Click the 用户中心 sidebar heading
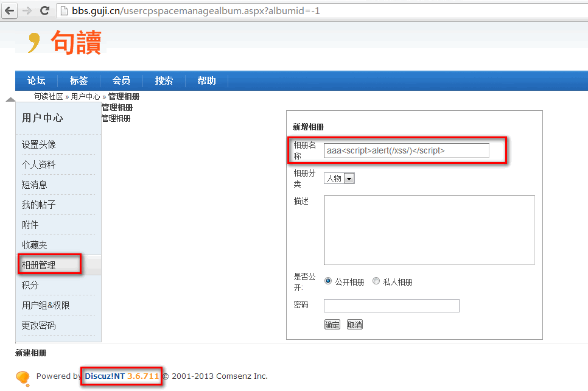588x391 pixels. coord(42,118)
